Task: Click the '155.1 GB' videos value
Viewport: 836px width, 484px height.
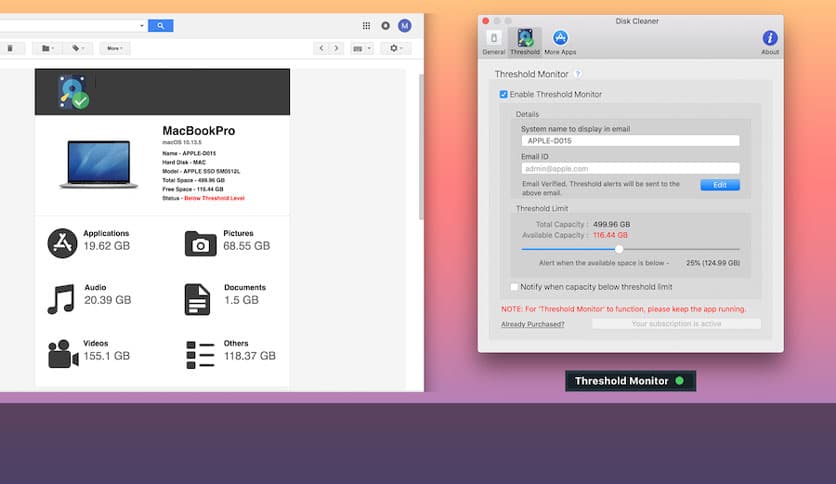Action: [107, 356]
